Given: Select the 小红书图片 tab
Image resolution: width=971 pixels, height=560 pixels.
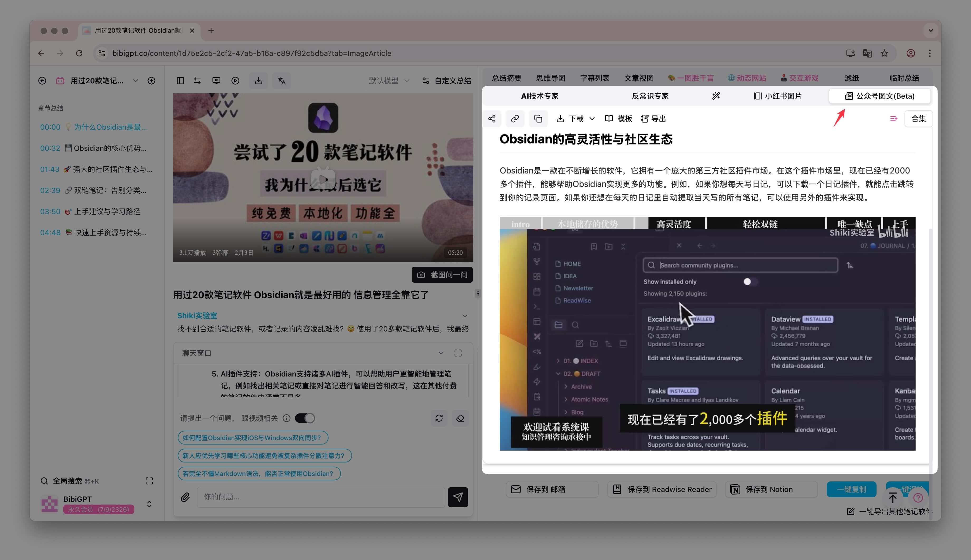Looking at the screenshot, I should coord(777,96).
